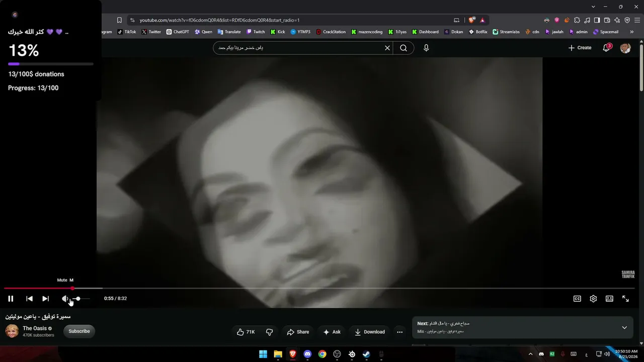Viewport: 644px width, 362px height.
Task: Download the video
Action: point(370,332)
